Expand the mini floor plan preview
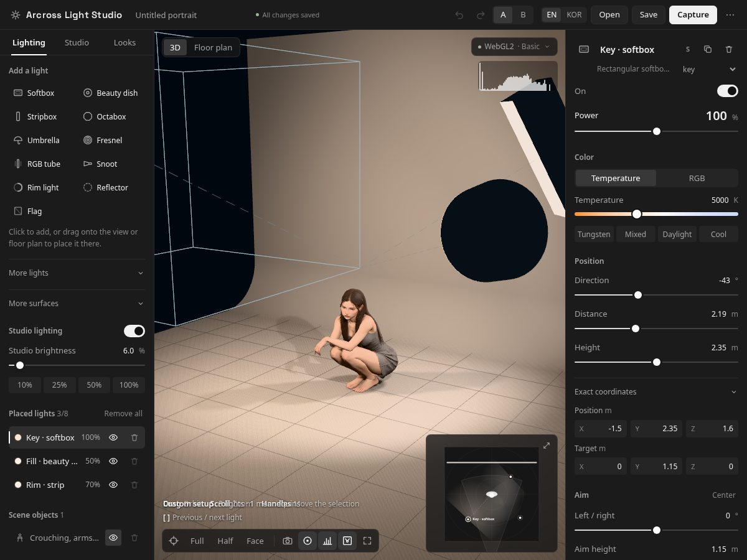Screen dimensions: 747x560 pyautogui.click(x=547, y=446)
